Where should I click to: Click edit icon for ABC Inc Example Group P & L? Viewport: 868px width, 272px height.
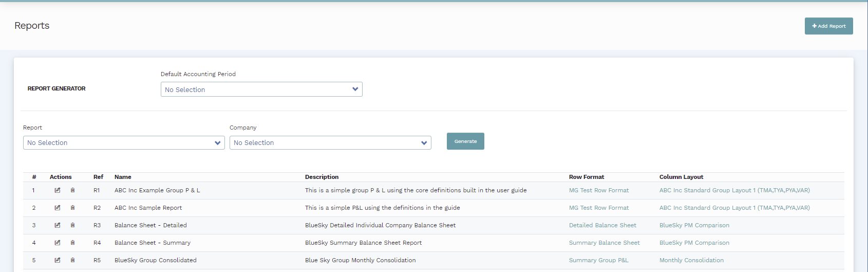click(x=58, y=190)
